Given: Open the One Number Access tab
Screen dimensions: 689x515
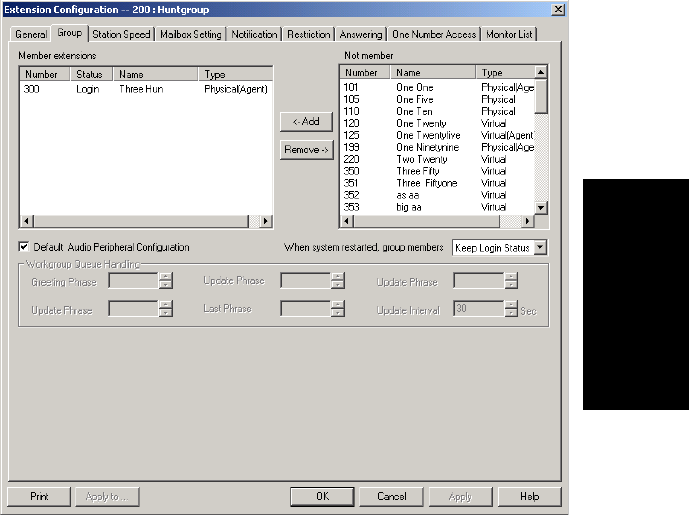Looking at the screenshot, I should pos(434,34).
